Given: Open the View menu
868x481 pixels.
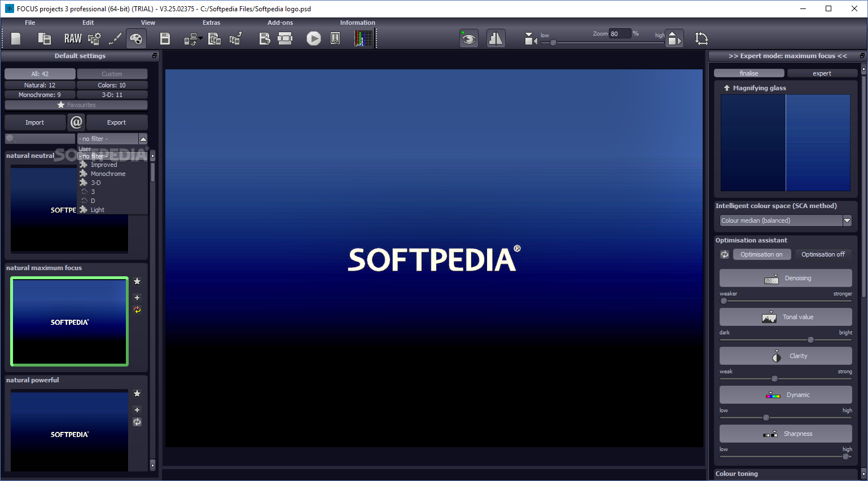Looking at the screenshot, I should point(148,23).
